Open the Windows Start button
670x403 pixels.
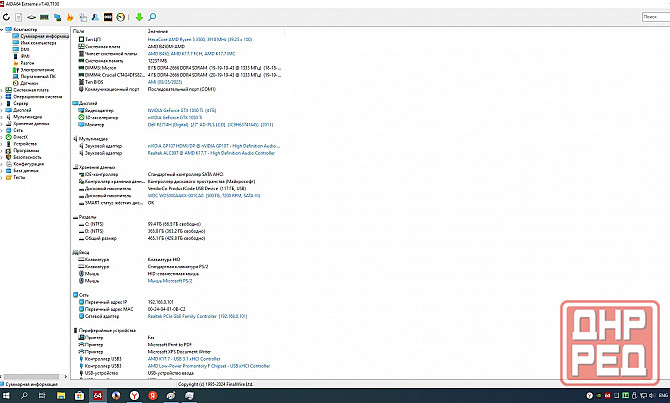coord(8,396)
